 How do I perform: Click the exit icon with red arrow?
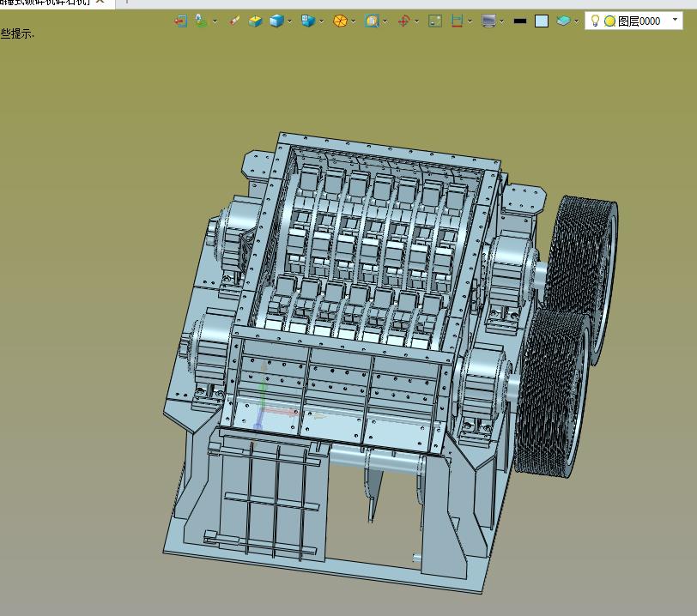click(x=180, y=21)
